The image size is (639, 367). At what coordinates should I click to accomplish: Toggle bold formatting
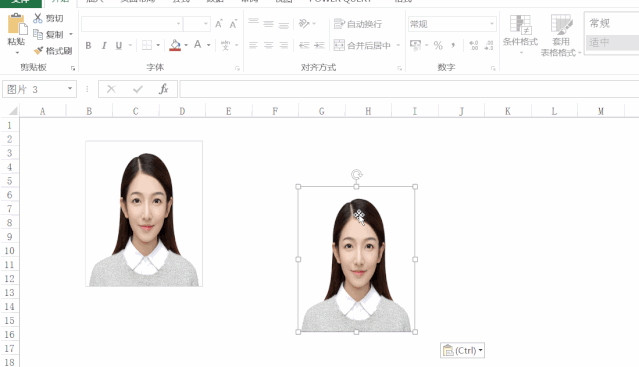[x=88, y=45]
